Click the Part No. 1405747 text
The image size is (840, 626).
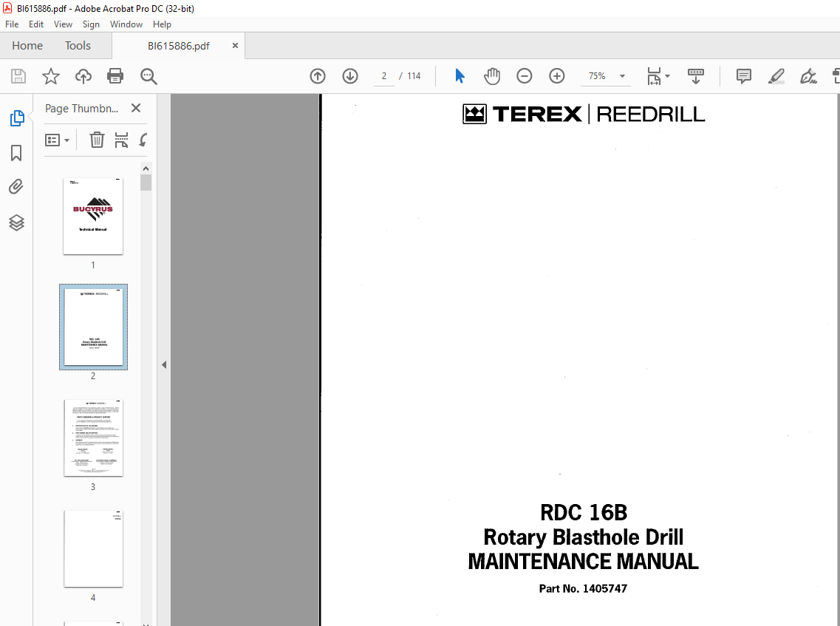[x=583, y=588]
